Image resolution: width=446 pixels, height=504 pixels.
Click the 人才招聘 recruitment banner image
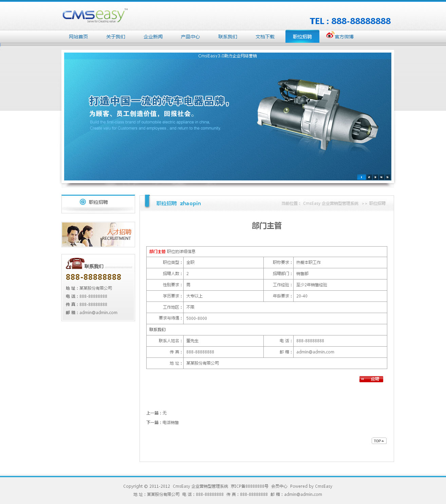coord(98,234)
